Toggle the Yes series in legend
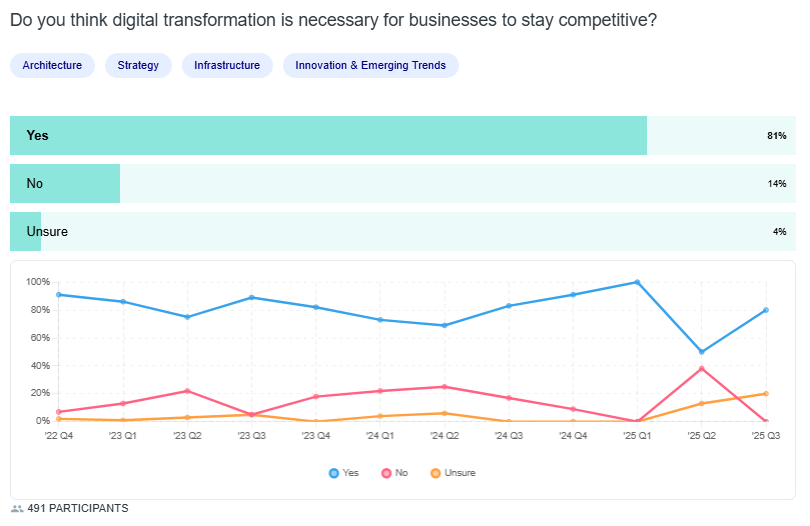Viewport: 810px width, 526px height. point(344,472)
